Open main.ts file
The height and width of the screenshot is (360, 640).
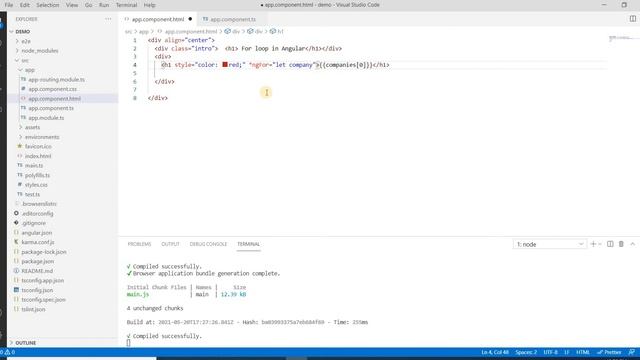(x=34, y=165)
